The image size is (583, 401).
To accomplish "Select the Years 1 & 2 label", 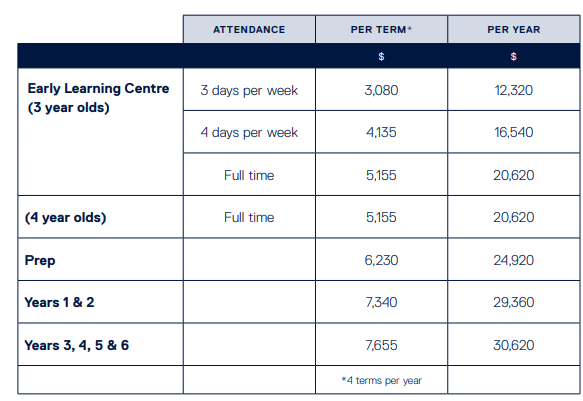I will pyautogui.click(x=59, y=302).
